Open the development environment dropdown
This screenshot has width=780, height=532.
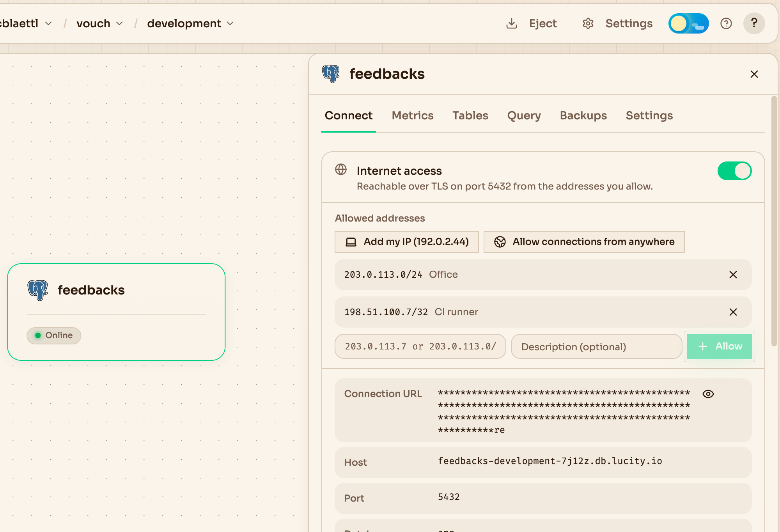coord(190,23)
